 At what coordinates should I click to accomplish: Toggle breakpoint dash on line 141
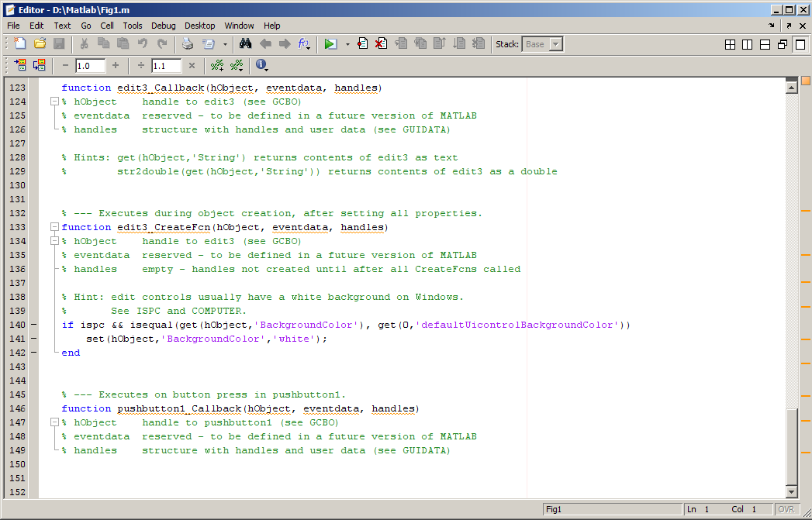pyautogui.click(x=33, y=339)
